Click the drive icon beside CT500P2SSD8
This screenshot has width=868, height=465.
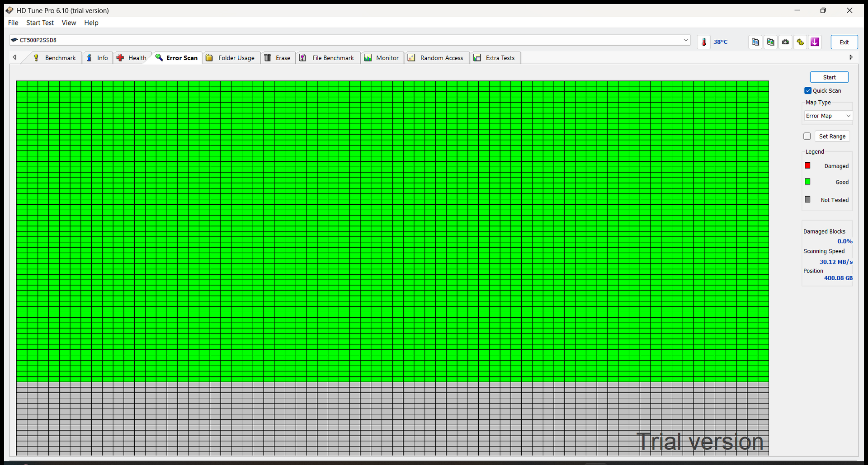pyautogui.click(x=14, y=40)
